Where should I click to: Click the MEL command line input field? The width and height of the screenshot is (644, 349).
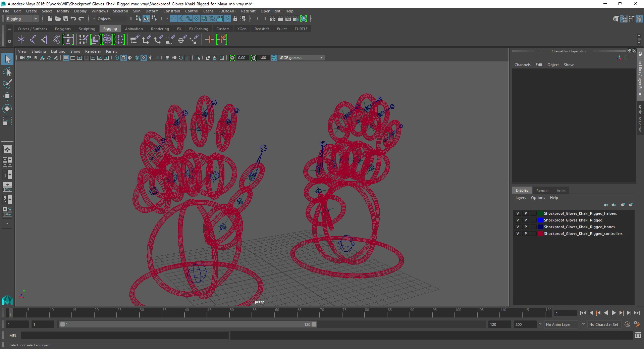[x=124, y=336]
